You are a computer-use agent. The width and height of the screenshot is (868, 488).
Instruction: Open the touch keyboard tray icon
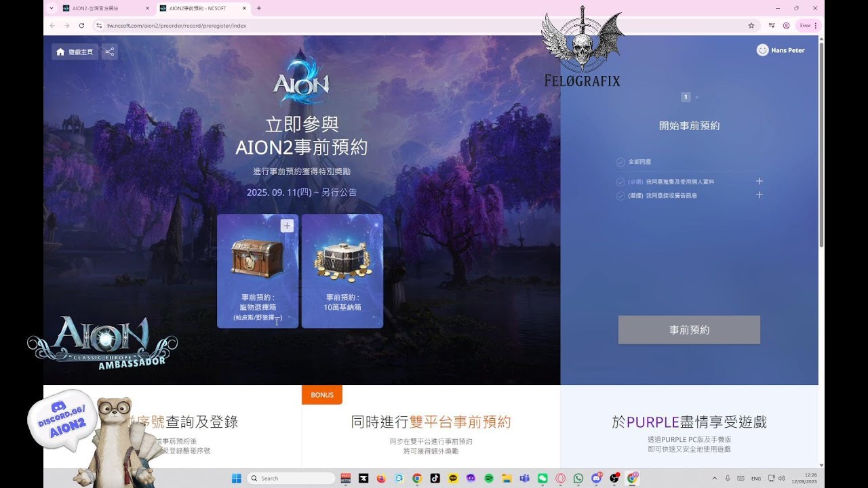pyautogui.click(x=741, y=479)
